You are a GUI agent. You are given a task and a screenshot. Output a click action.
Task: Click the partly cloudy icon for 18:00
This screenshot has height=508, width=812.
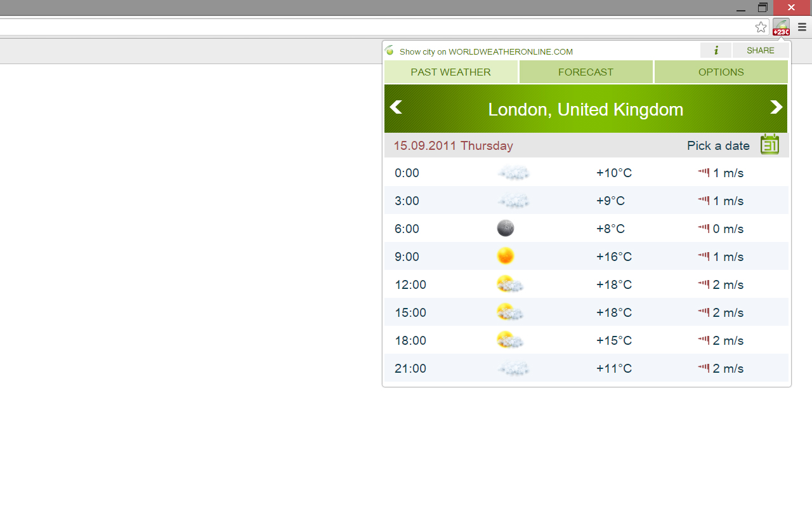pos(510,340)
